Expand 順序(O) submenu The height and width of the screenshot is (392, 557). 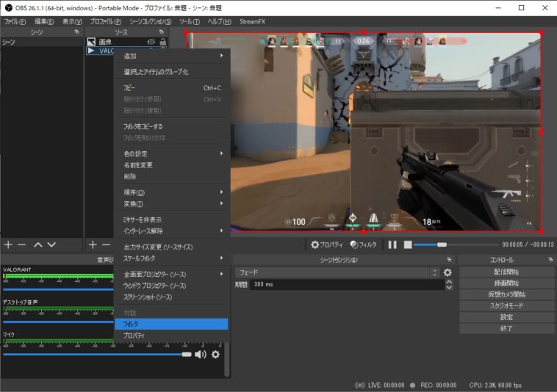coord(171,192)
